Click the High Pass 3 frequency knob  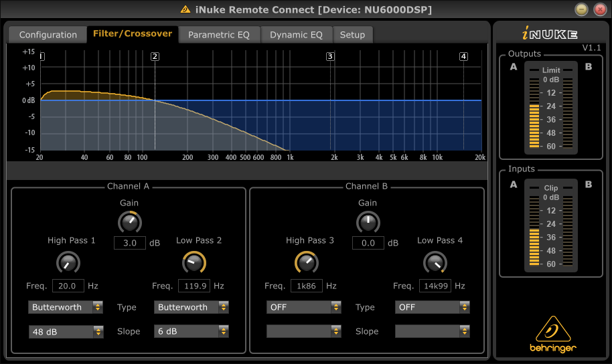(x=307, y=262)
